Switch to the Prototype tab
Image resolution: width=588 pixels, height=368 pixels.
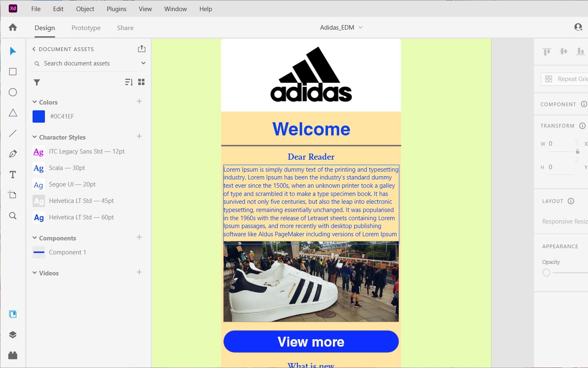(x=86, y=28)
